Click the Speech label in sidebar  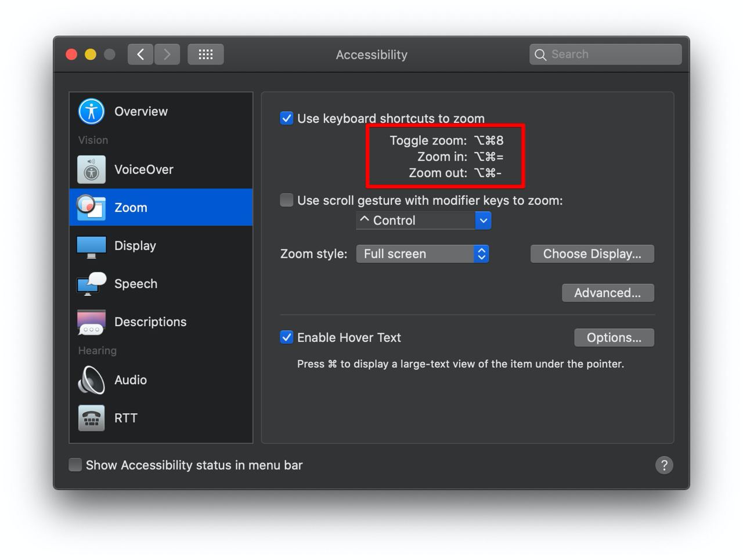click(x=136, y=284)
